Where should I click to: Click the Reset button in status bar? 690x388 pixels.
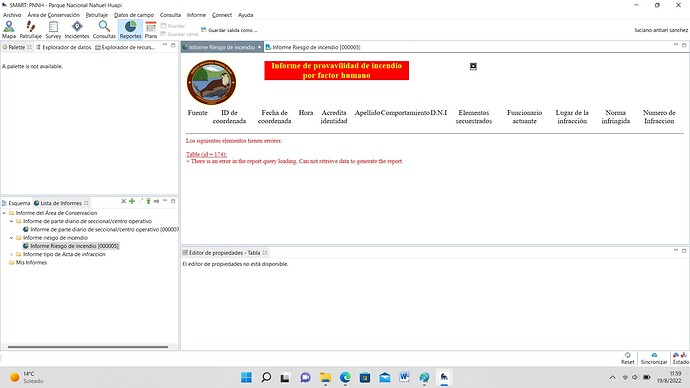coord(628,359)
